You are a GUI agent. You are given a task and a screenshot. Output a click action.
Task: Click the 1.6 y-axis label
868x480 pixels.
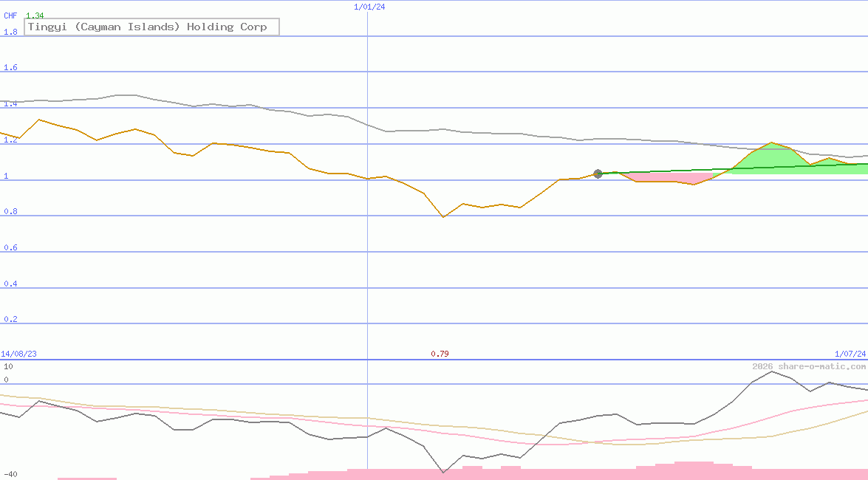pos(10,67)
